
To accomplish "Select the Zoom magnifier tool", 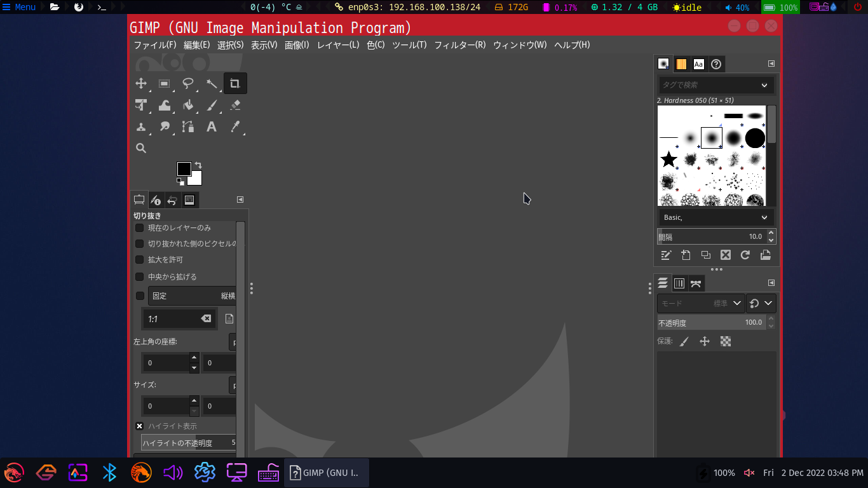I will [141, 148].
